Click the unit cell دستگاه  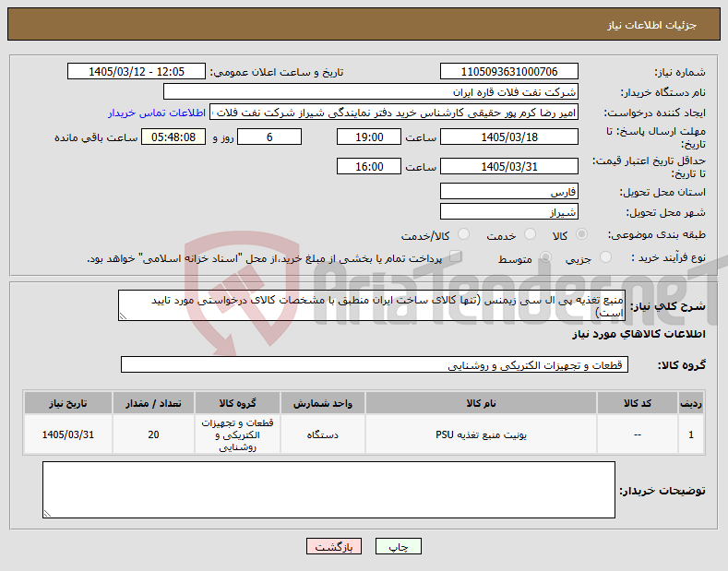323,435
